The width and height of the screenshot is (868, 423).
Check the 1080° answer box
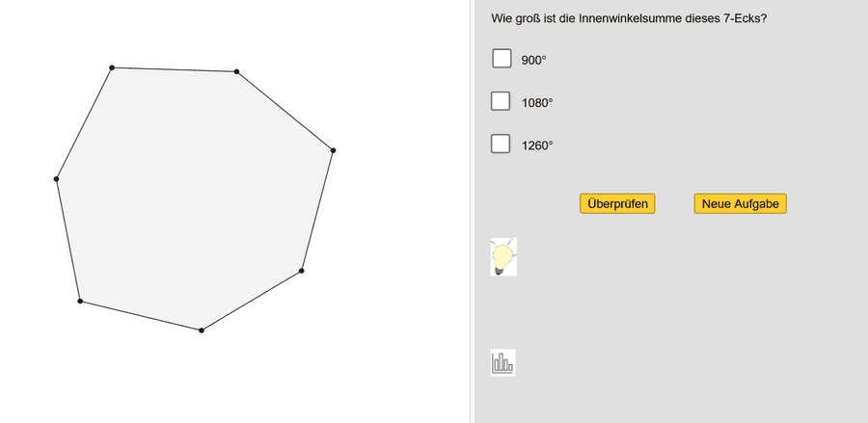click(x=501, y=101)
